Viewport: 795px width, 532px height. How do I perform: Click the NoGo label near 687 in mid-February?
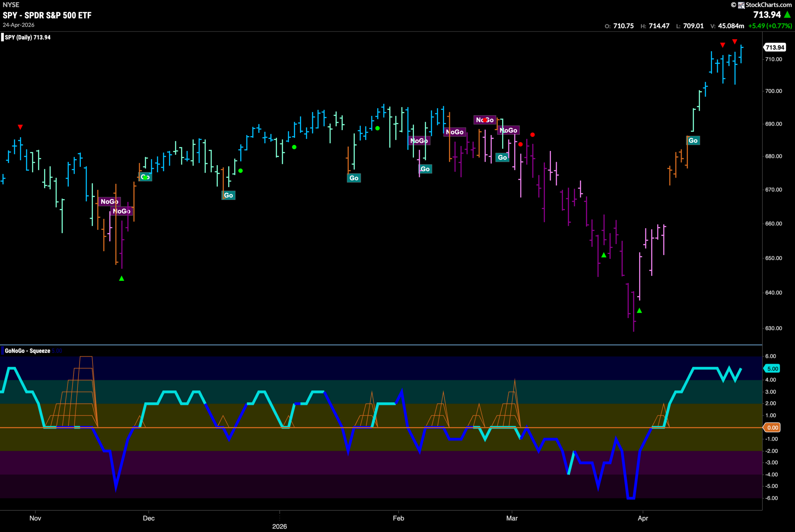pos(454,132)
